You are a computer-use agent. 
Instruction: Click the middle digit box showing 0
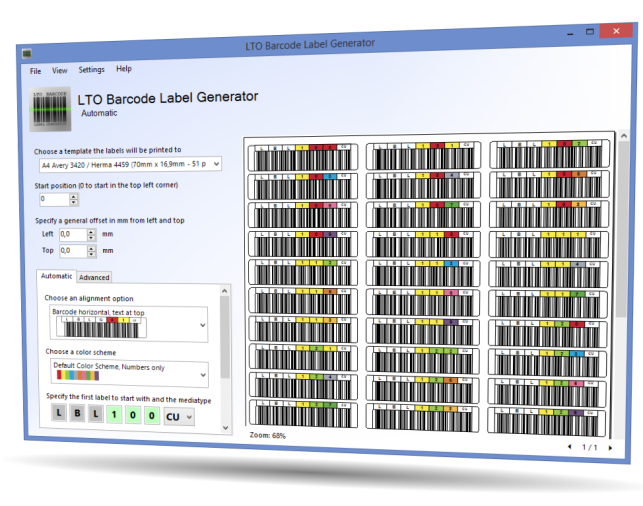(x=133, y=415)
